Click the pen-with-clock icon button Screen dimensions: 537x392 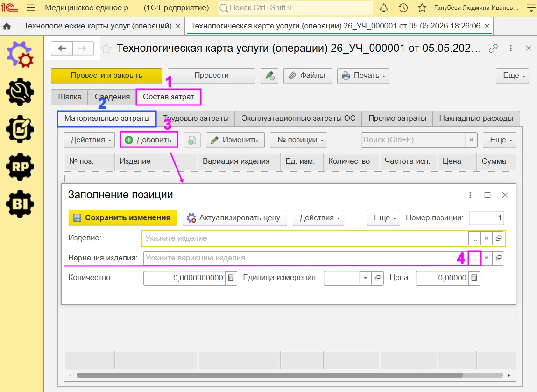[x=269, y=76]
